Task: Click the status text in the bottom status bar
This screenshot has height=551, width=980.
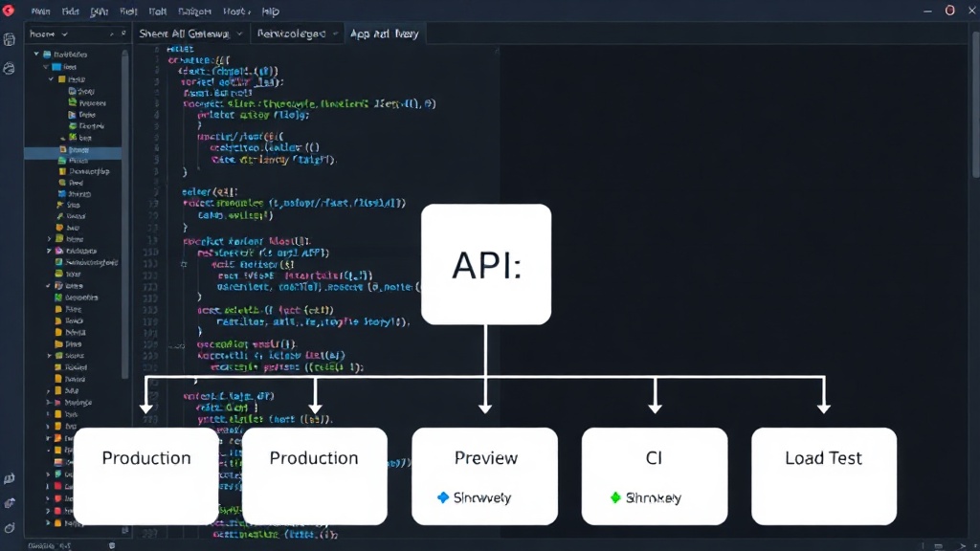Action: click(50, 545)
